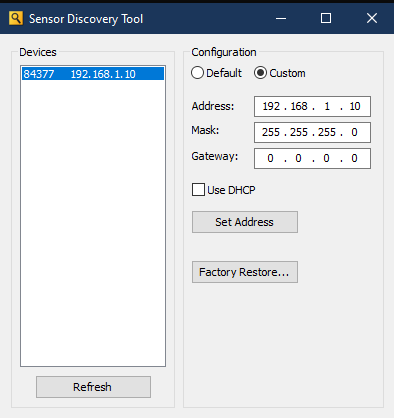This screenshot has height=418, width=394.
Task: Click inside the Mask input field
Action: pyautogui.click(x=312, y=132)
